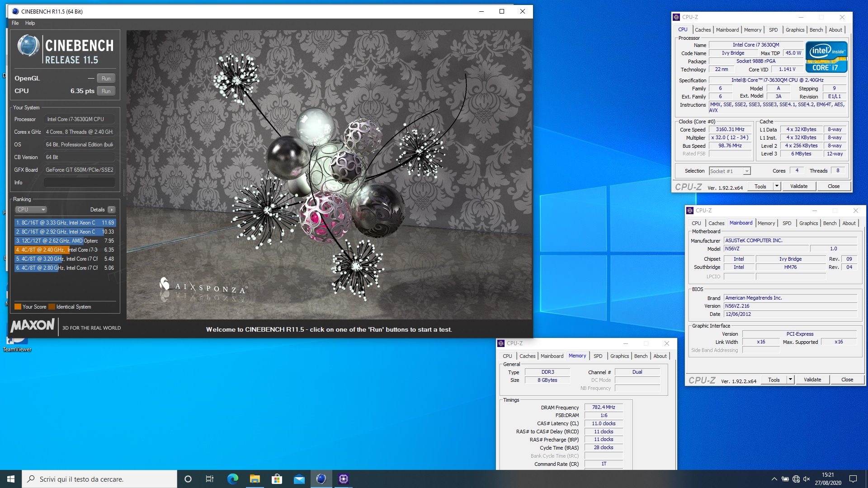Viewport: 868px width, 488px height.
Task: Open File Explorer from taskbar
Action: (255, 479)
